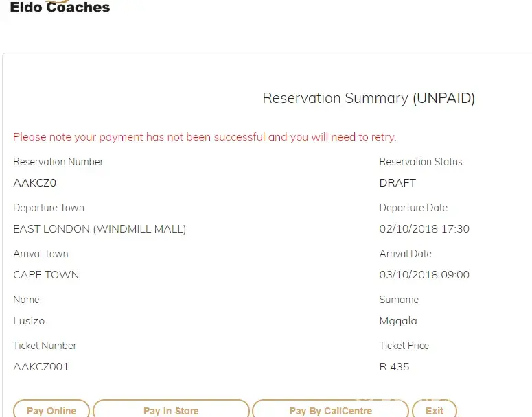The width and height of the screenshot is (532, 417).
Task: Click the surname value Mgqala
Action: [x=398, y=321]
